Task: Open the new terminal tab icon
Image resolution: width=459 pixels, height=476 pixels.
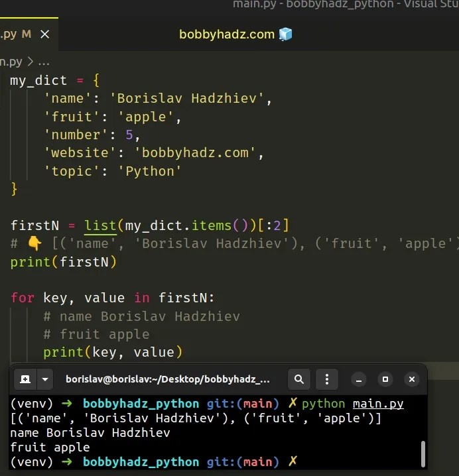Action: (x=25, y=379)
